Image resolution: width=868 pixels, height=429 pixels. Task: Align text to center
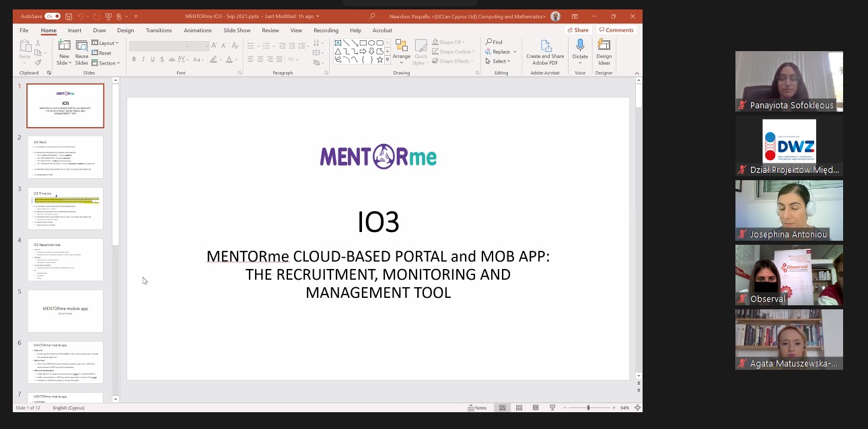260,59
